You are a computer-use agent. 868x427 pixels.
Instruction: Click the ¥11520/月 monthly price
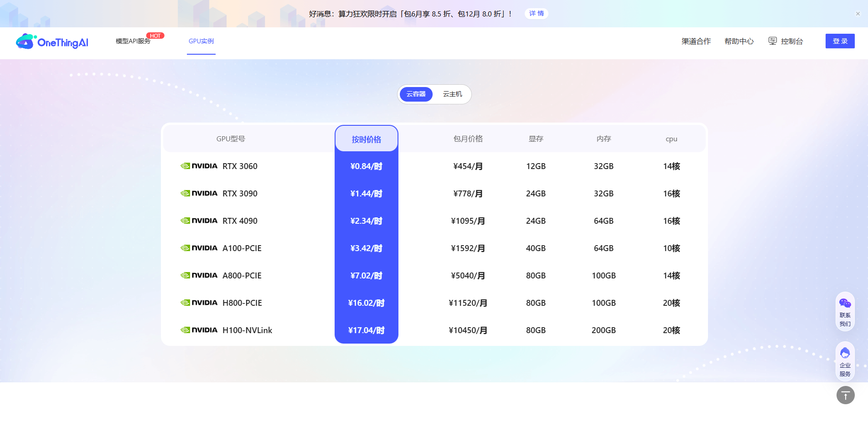pyautogui.click(x=468, y=303)
